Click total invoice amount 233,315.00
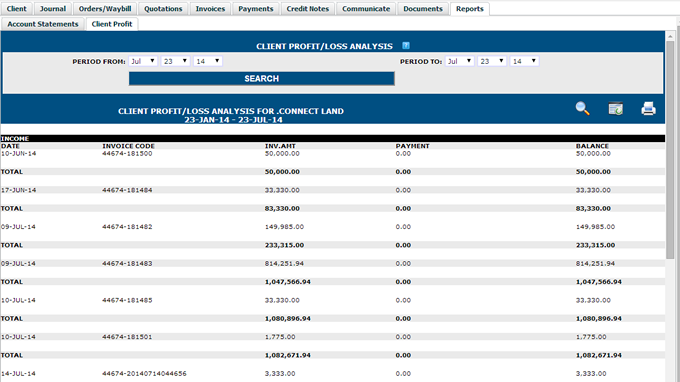 coord(284,245)
